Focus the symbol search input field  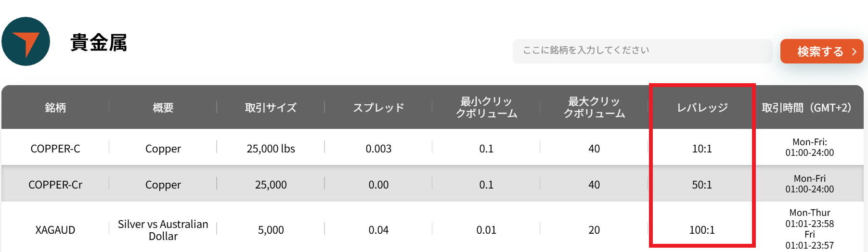[642, 50]
